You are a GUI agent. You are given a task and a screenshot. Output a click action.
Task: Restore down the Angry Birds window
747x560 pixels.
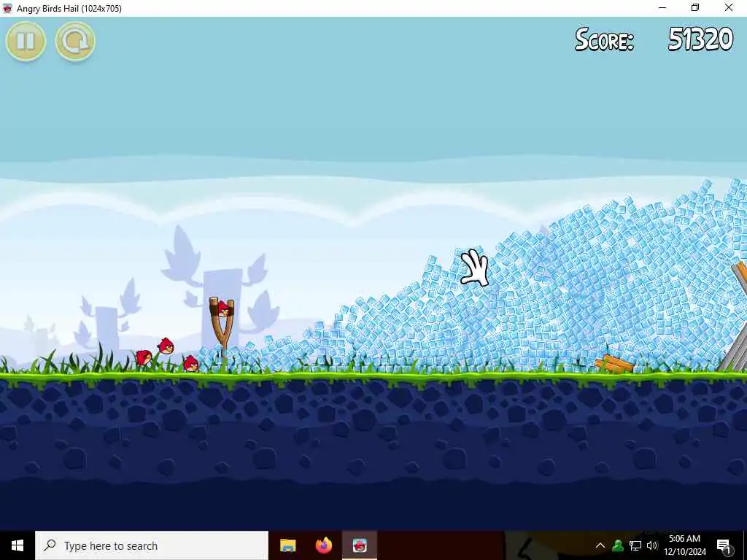click(695, 8)
